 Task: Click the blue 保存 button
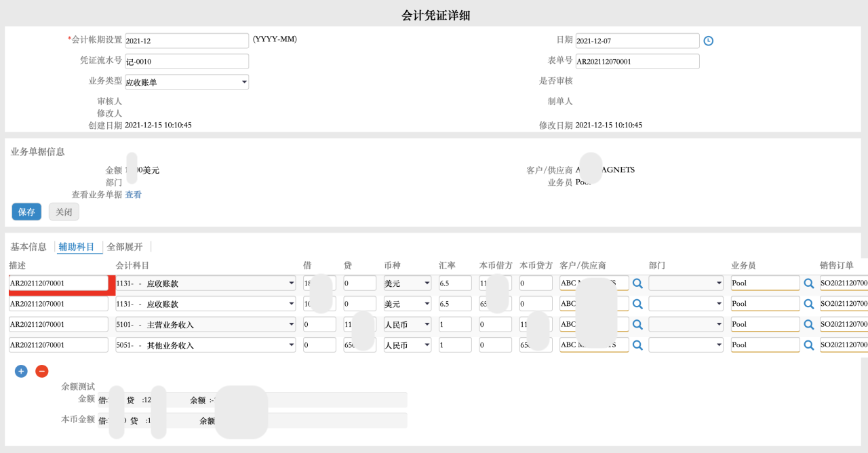(26, 212)
